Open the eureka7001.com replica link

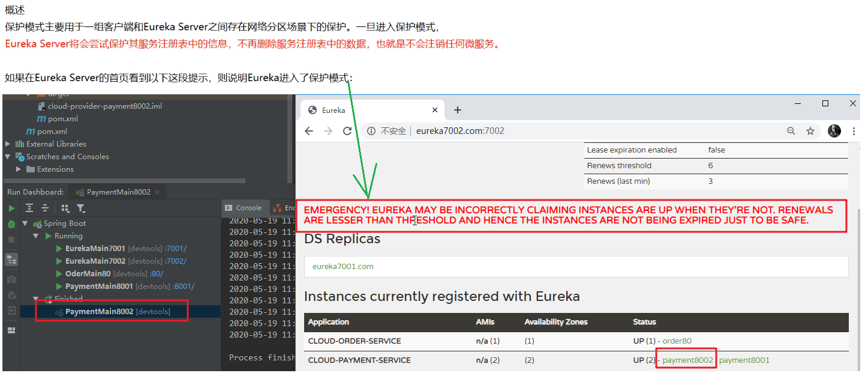(x=343, y=266)
